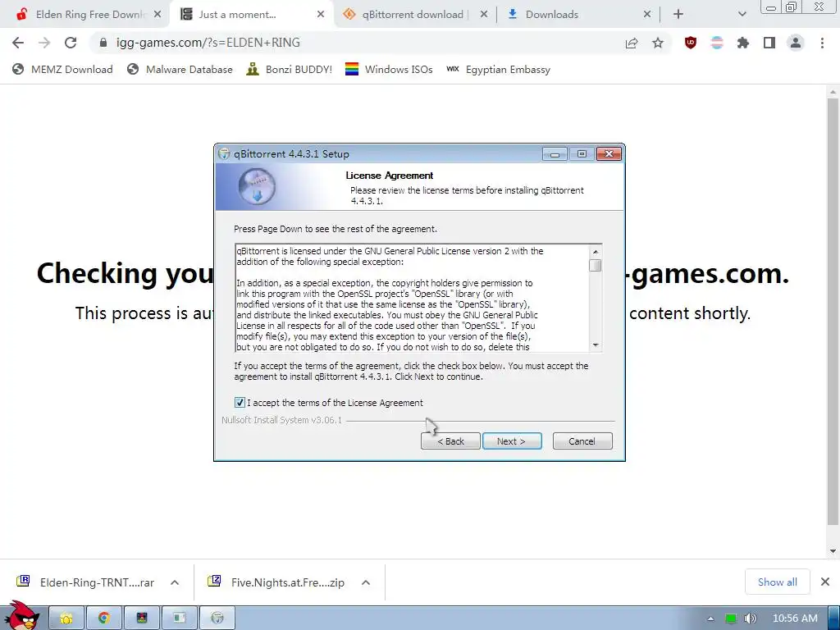Open the Elden-Ring-TRNT rar downloaded file

click(x=85, y=582)
